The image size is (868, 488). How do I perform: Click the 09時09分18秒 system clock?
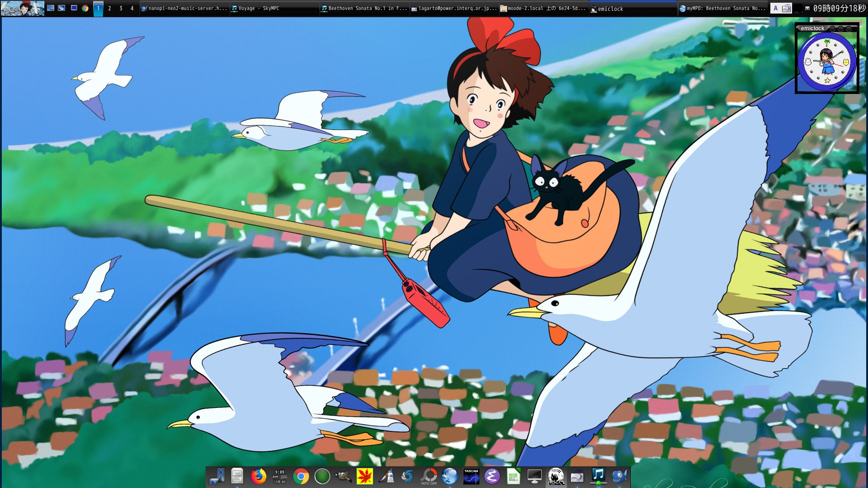coord(839,8)
